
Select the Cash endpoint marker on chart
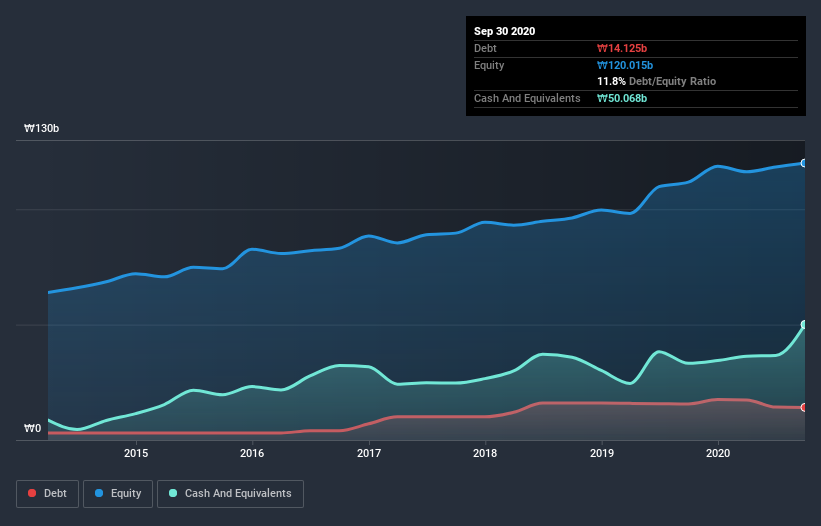804,324
